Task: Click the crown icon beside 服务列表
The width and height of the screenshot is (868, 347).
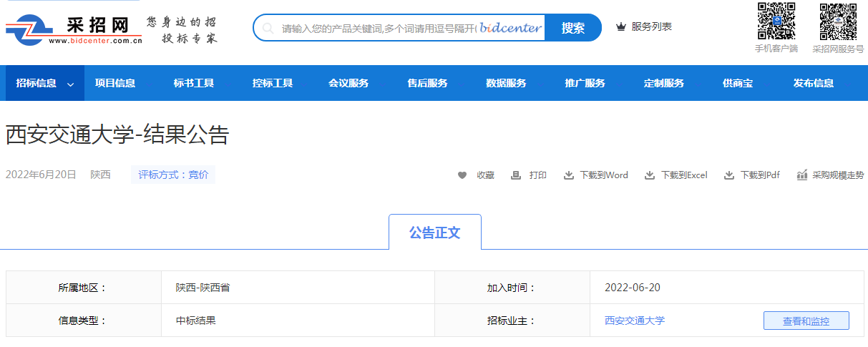Action: coord(620,27)
